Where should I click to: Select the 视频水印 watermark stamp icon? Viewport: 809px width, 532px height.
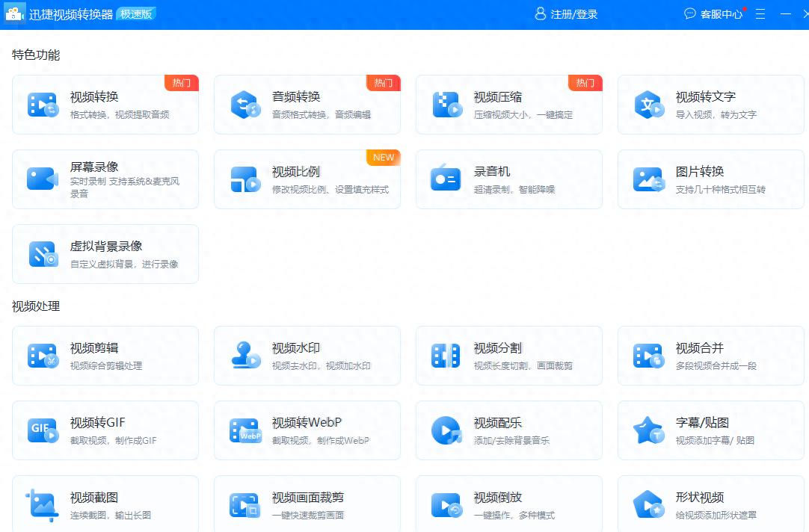[244, 356]
